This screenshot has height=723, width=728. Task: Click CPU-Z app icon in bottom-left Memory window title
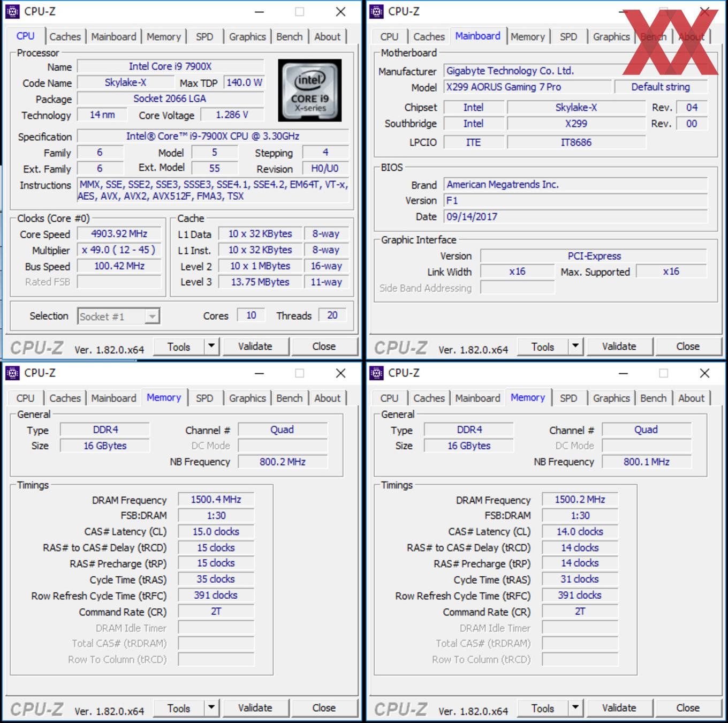pyautogui.click(x=12, y=373)
